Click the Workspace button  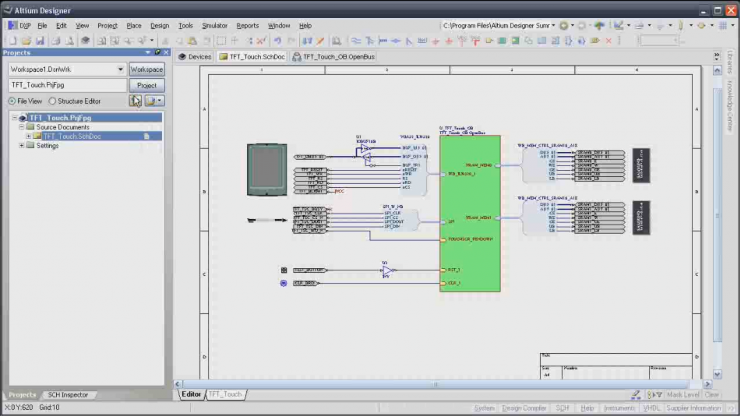coord(147,70)
